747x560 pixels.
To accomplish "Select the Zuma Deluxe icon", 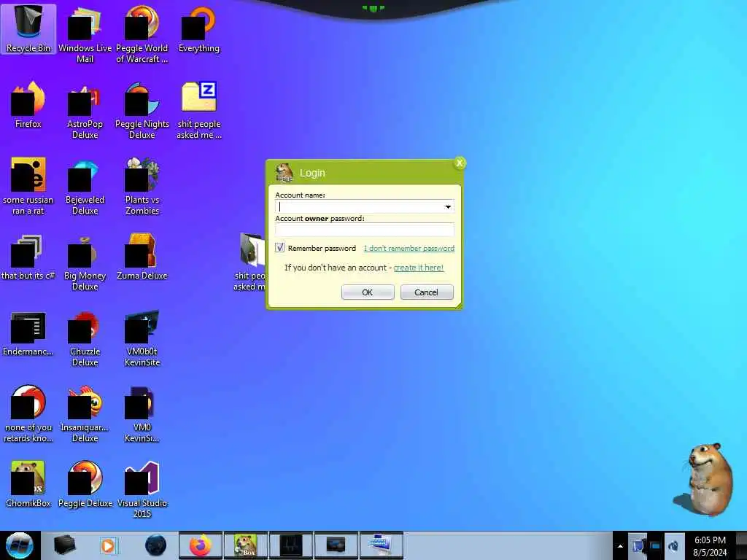I will coord(142,257).
